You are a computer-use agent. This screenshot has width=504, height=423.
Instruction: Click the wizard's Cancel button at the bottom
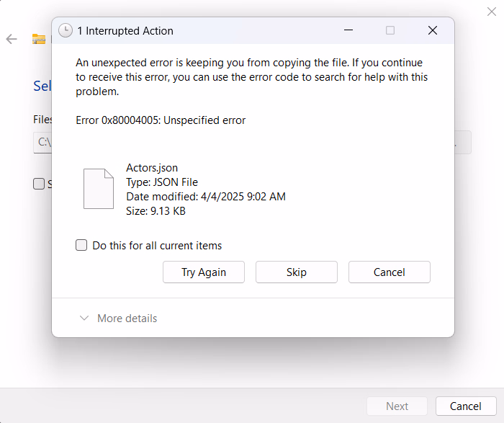click(465, 406)
